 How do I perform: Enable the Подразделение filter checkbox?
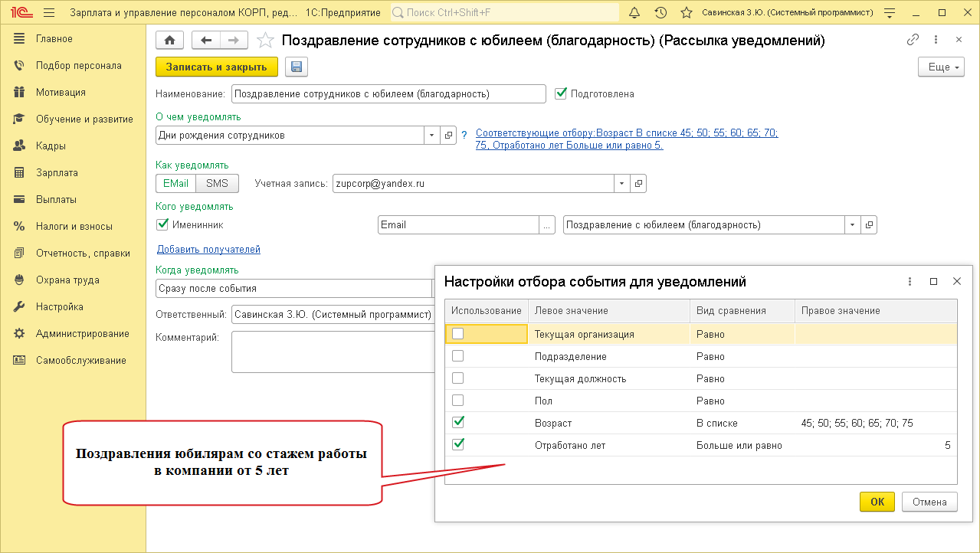[458, 356]
